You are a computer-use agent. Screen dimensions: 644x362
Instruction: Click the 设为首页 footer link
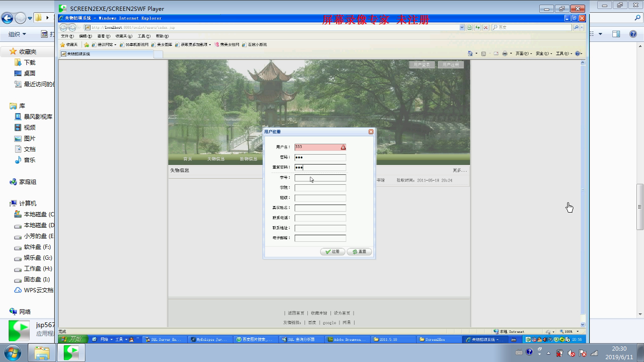pos(342,313)
